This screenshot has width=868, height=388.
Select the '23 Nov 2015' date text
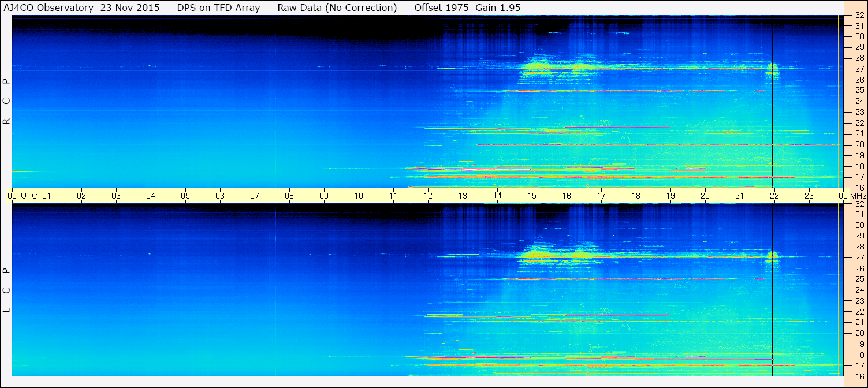tap(131, 8)
